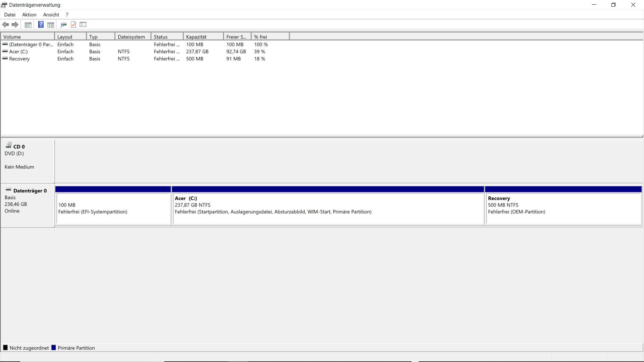Click the rescan disks toolbar icon

click(x=63, y=24)
